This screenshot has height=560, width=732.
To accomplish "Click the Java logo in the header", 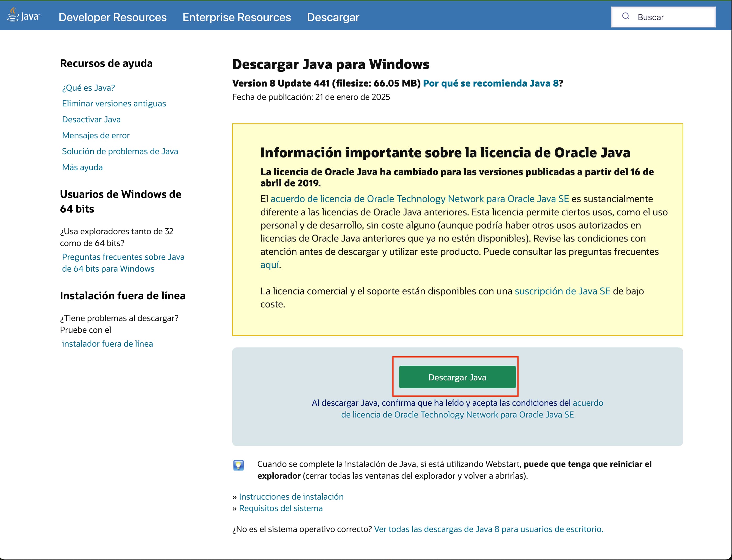I will [24, 15].
